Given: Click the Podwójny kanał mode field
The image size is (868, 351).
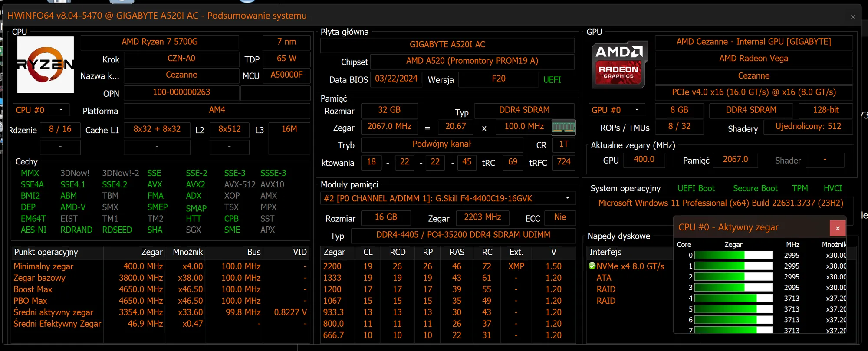Looking at the screenshot, I should [441, 144].
